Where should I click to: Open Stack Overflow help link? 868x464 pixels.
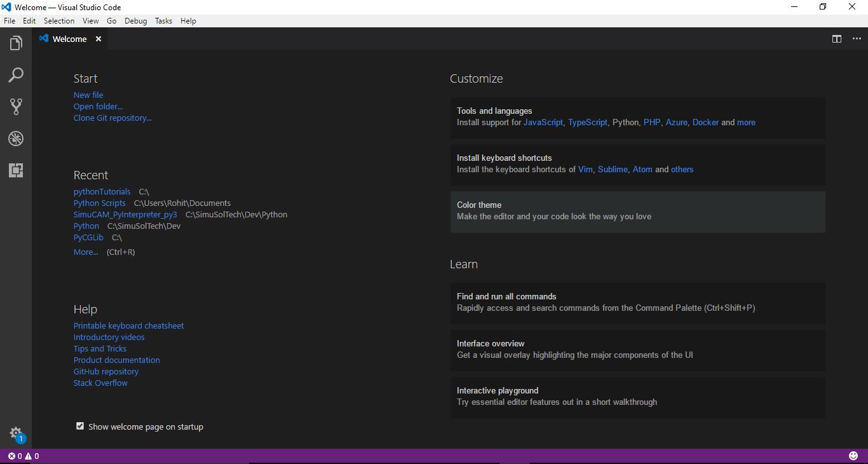pos(100,383)
